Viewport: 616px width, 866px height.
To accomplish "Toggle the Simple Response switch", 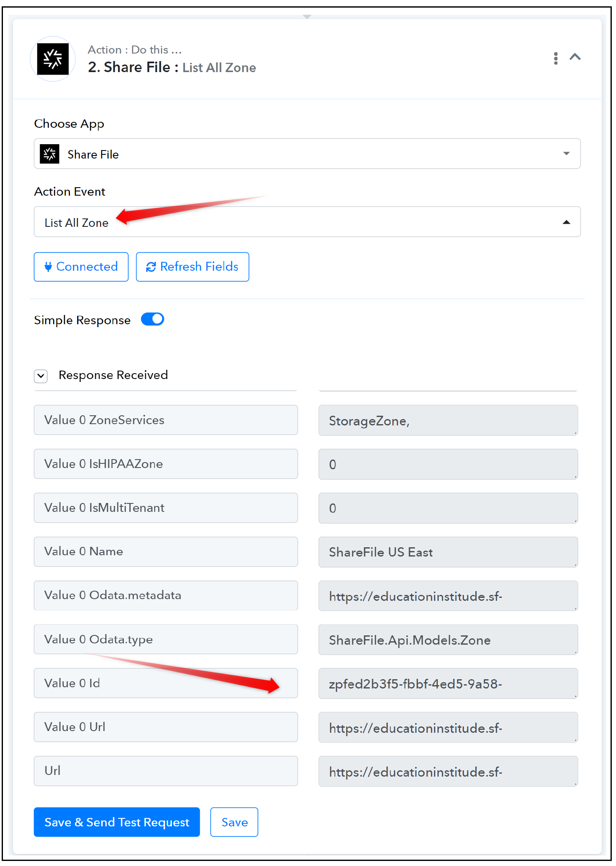I will pos(153,320).
